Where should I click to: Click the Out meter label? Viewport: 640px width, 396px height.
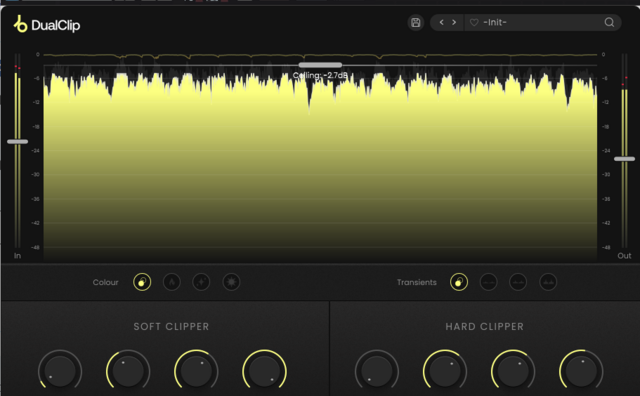[x=624, y=256]
